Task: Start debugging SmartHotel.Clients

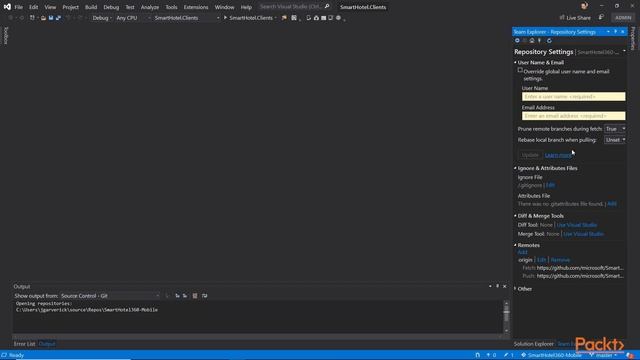Action: (248, 18)
